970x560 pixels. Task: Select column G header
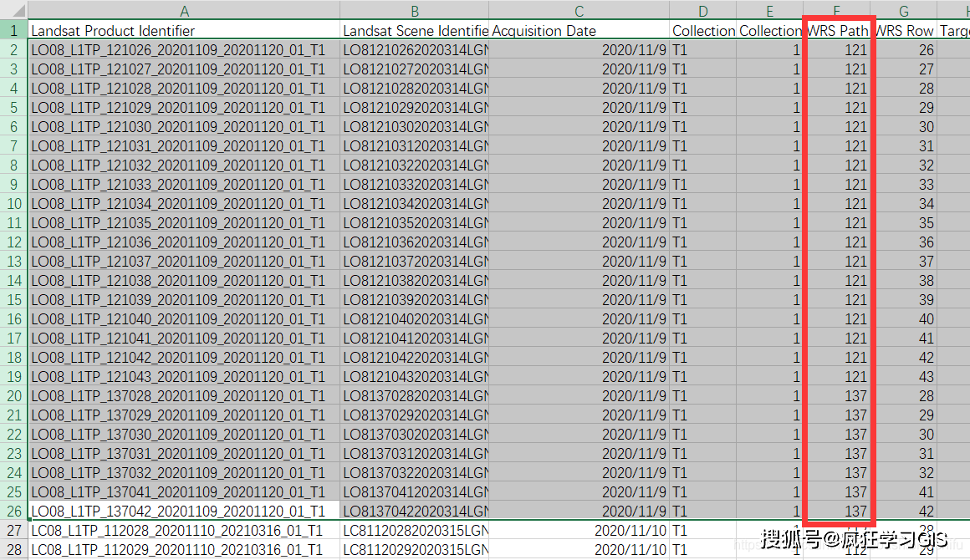click(904, 10)
